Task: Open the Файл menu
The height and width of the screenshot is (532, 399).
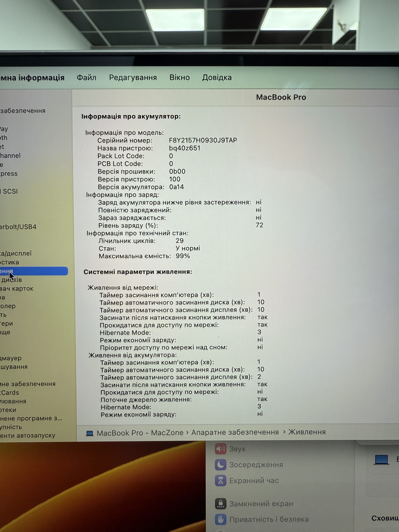Action: pos(87,78)
